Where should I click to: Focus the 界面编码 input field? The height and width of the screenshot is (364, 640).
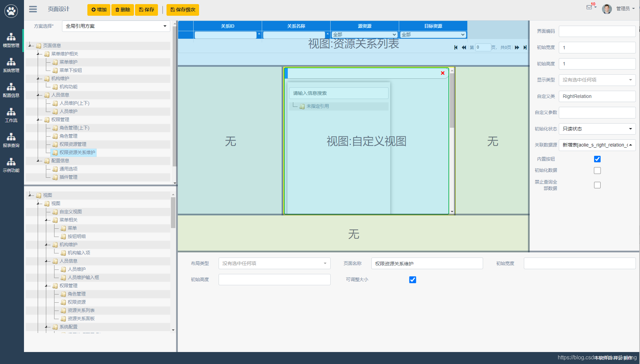[597, 31]
